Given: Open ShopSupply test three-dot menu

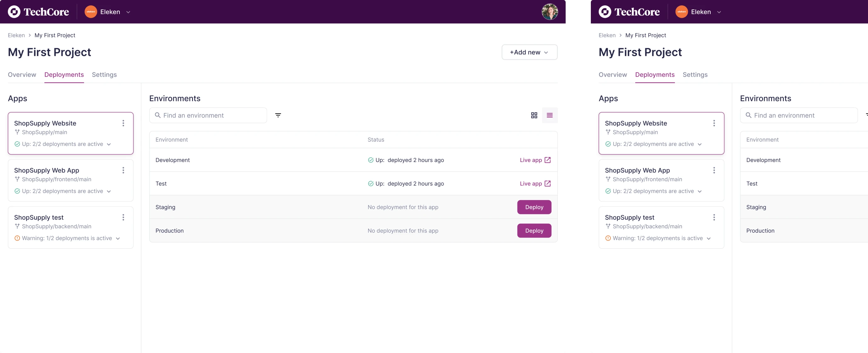Looking at the screenshot, I should (x=123, y=217).
